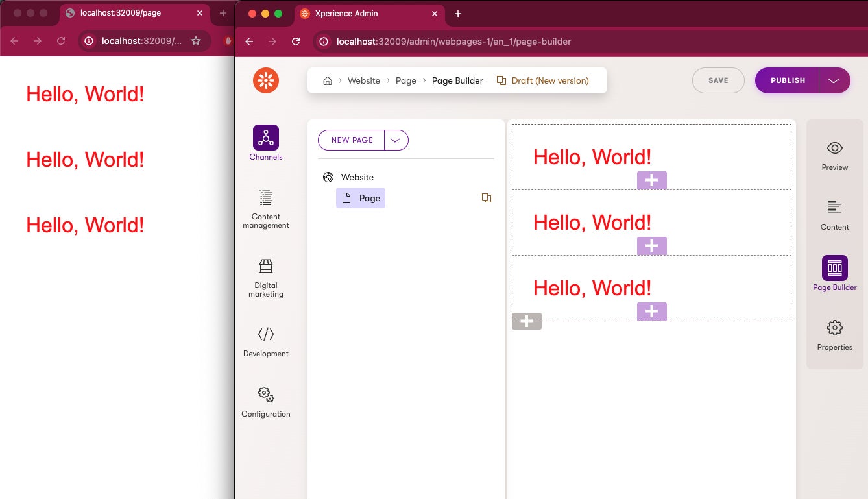The image size is (868, 499).
Task: Open the NEW PAGE dropdown arrow
Action: pos(396,140)
